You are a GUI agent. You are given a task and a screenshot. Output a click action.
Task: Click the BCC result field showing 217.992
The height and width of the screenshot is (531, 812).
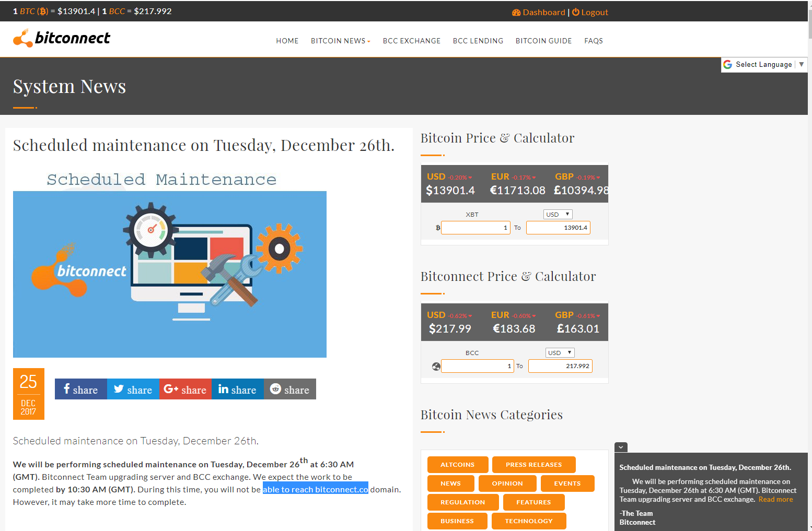(x=560, y=366)
